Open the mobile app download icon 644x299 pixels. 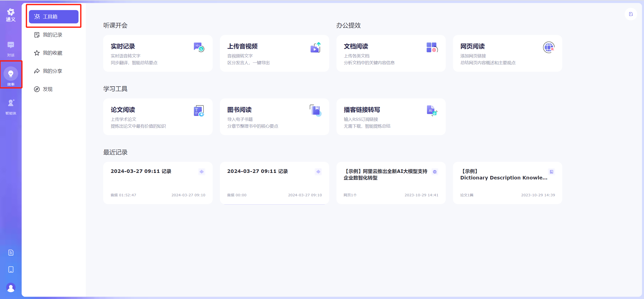click(x=11, y=269)
